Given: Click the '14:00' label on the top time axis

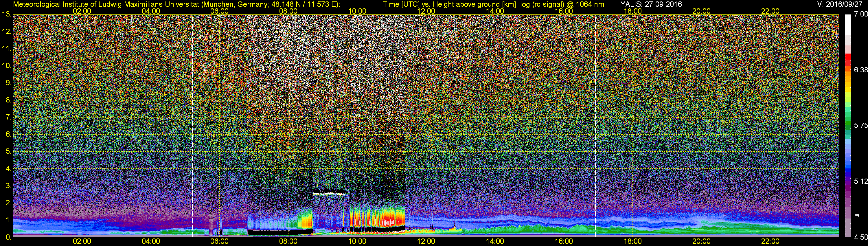Looking at the screenshot, I should (x=495, y=11).
